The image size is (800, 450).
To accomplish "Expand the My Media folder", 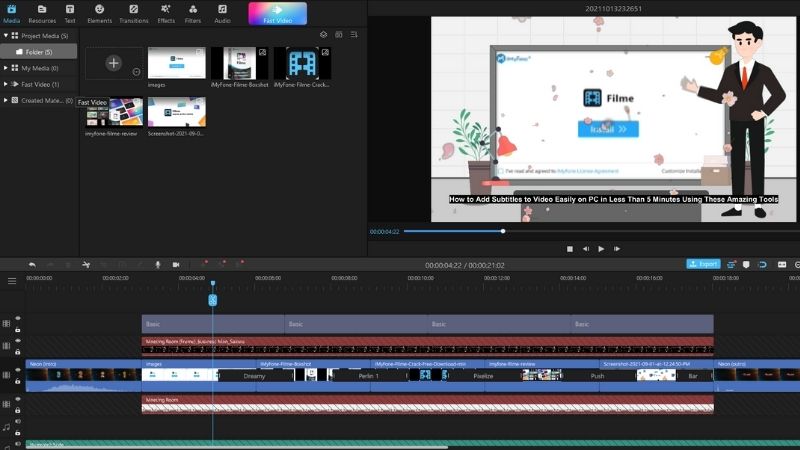I will (x=6, y=68).
